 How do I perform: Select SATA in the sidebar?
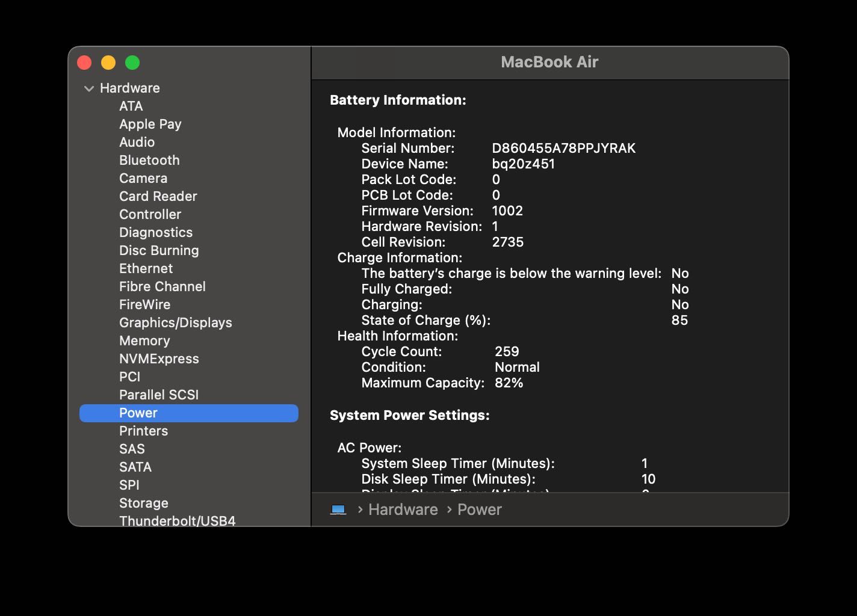[x=135, y=467]
